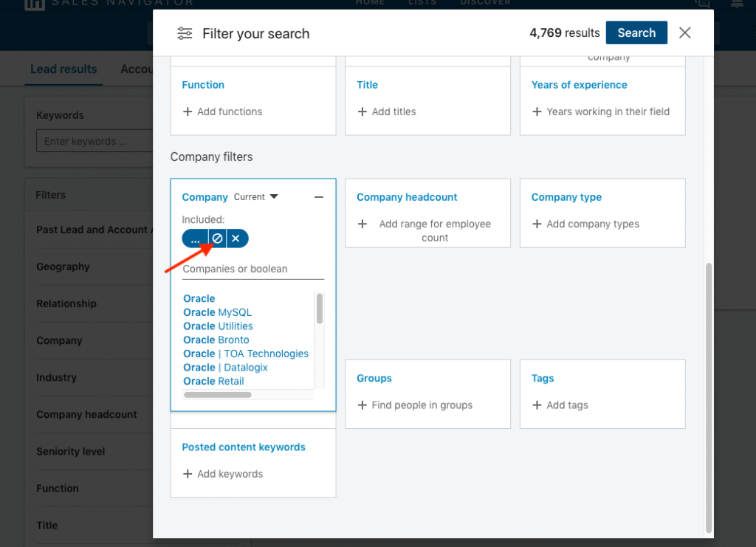Switch to Lead results tab
The height and width of the screenshot is (547, 756).
[x=63, y=69]
